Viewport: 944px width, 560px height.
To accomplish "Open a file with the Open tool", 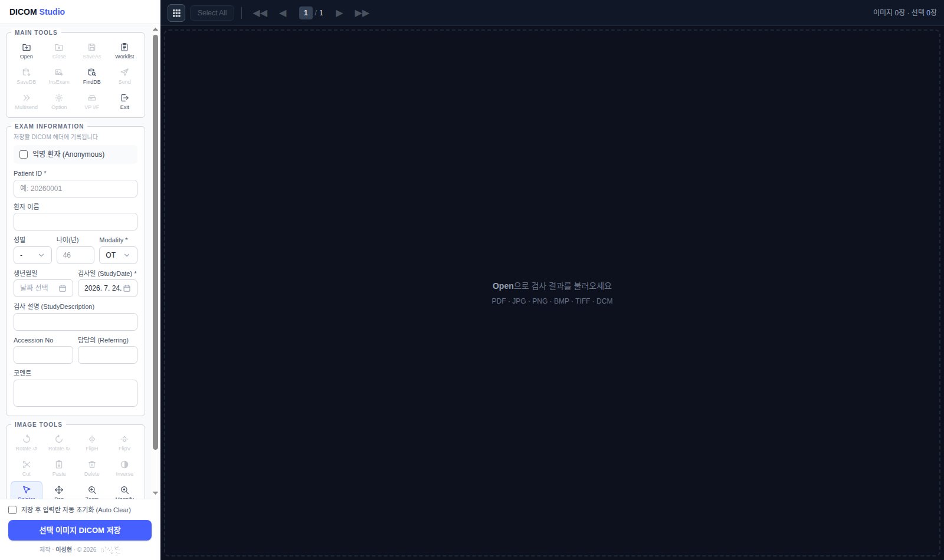I will coord(27,51).
